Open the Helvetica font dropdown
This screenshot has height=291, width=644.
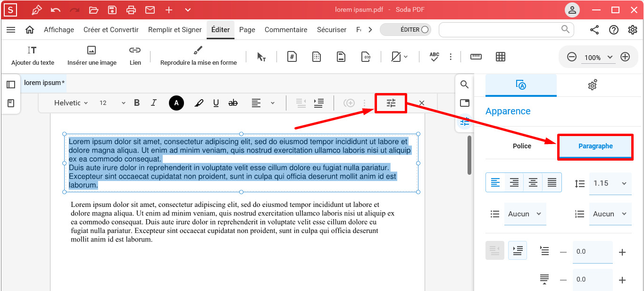[71, 103]
